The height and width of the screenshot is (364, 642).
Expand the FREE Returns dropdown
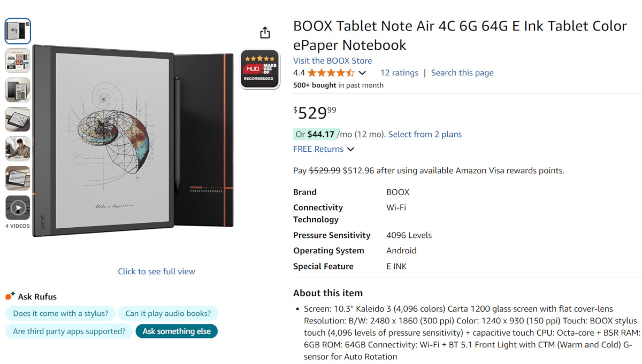click(350, 149)
